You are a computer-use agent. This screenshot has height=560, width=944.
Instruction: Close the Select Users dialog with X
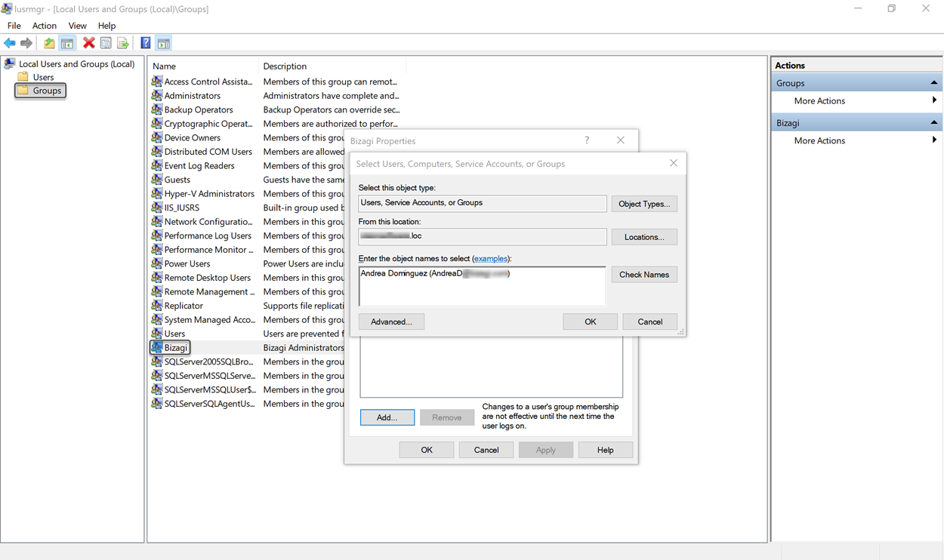tap(674, 163)
